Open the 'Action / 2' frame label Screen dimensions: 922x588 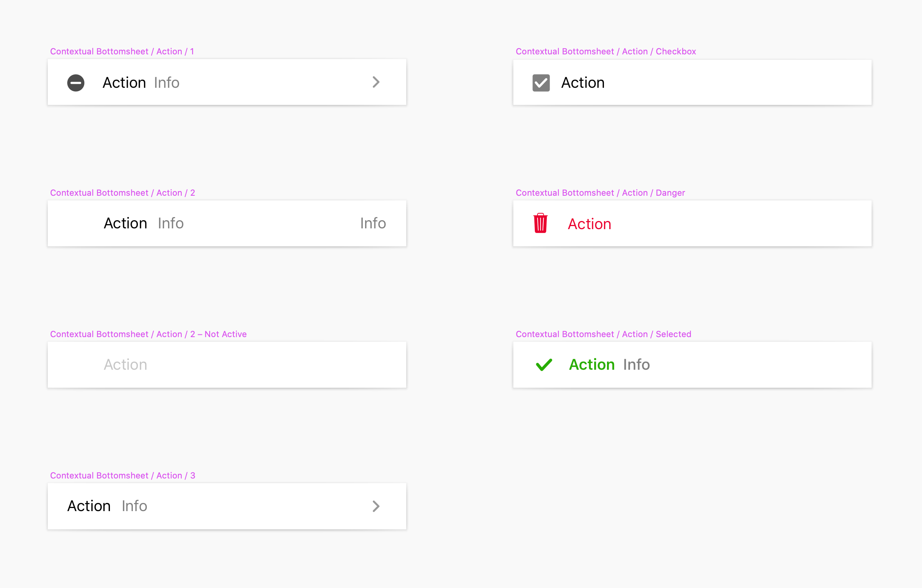[x=122, y=193]
